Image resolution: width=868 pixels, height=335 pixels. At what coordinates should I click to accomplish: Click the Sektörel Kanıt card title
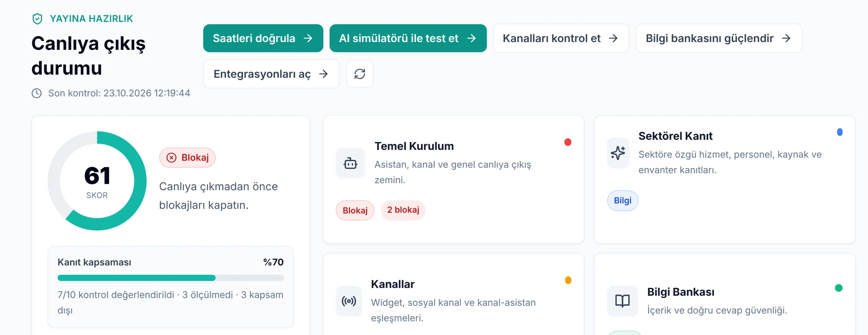pyautogui.click(x=675, y=136)
